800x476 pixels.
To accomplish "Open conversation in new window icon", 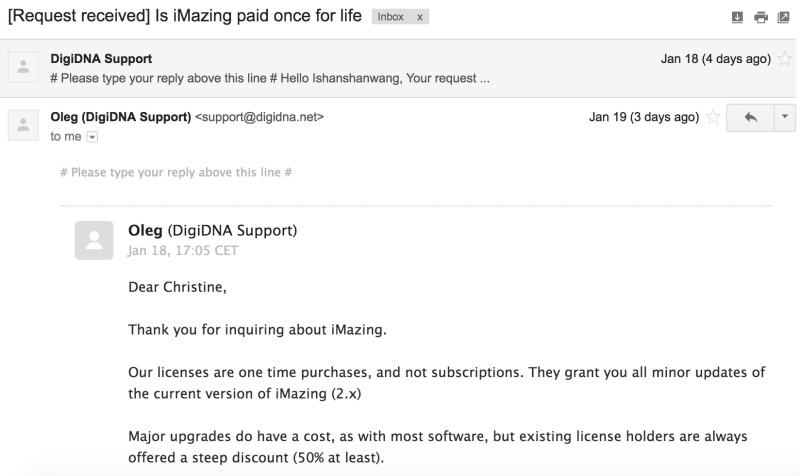I will (784, 17).
